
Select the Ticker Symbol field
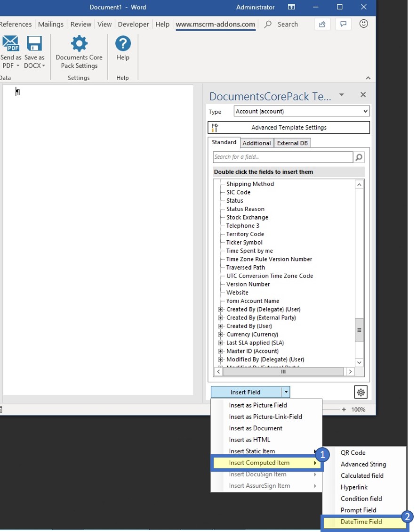coord(244,242)
